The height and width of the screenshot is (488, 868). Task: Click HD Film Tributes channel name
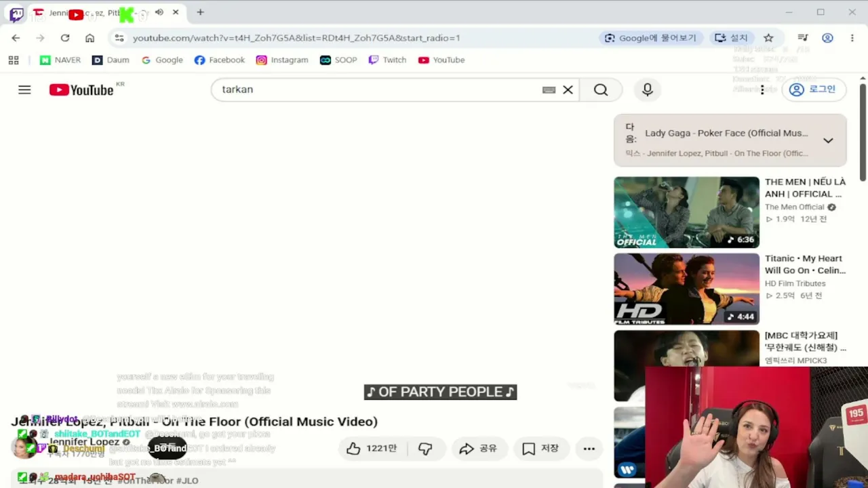point(795,284)
